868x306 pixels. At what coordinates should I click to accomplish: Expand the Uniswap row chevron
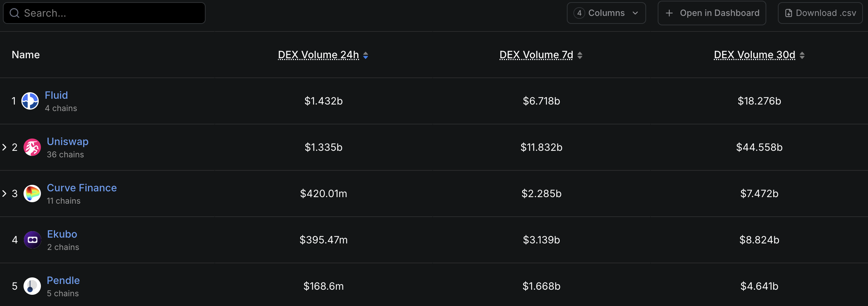(x=4, y=147)
